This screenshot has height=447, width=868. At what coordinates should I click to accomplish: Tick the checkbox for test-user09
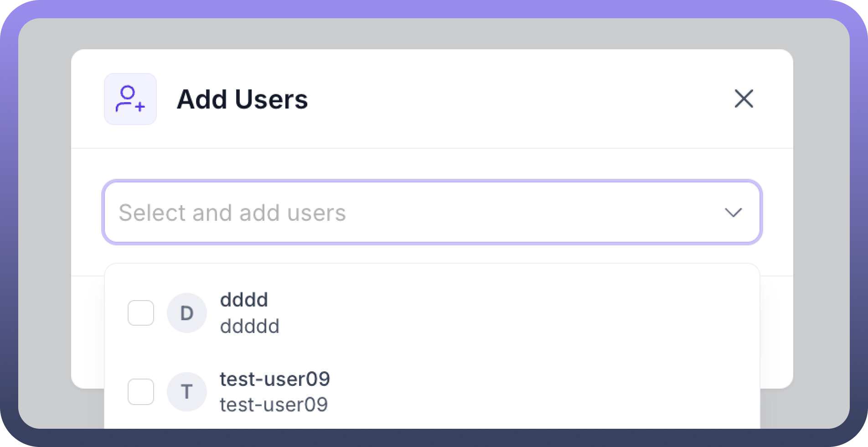coord(141,391)
